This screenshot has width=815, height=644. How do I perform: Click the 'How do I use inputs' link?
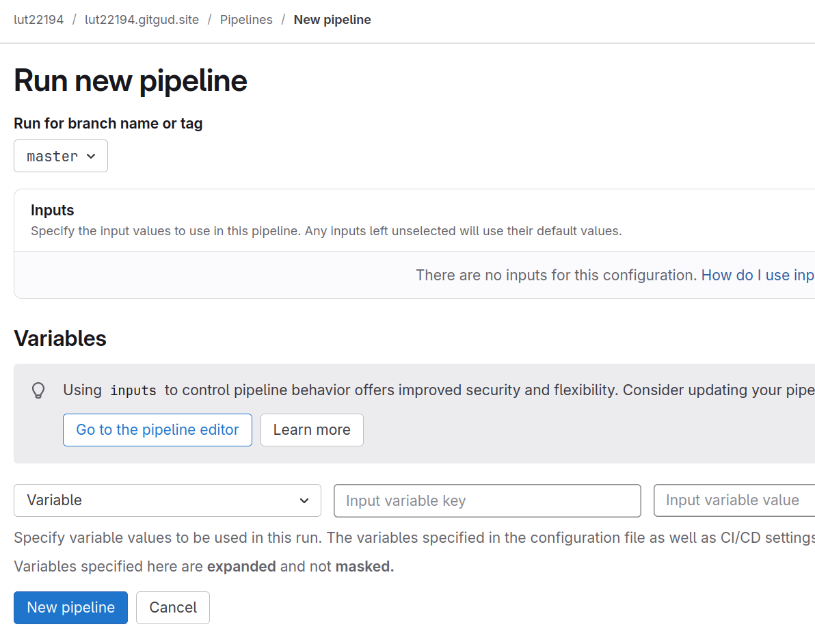[x=758, y=275]
